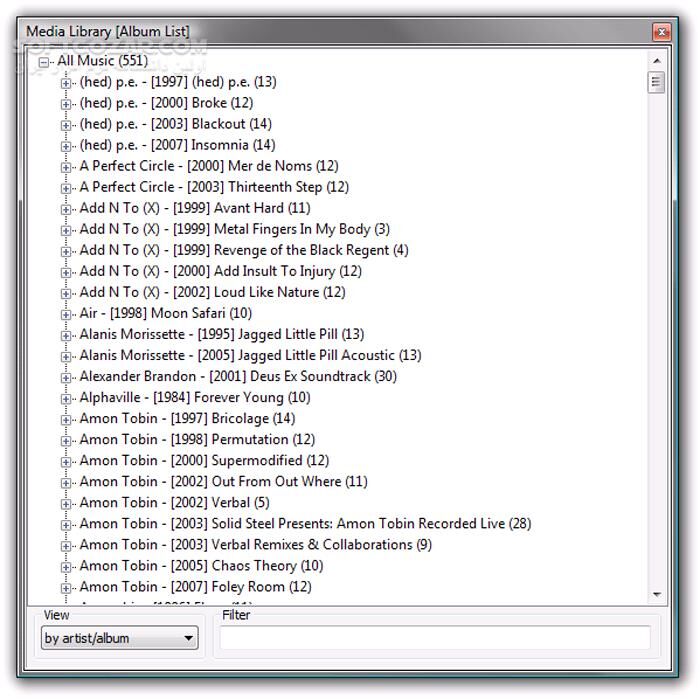Select (hed) p.e. - [2007] Insomnia album
Image resolution: width=700 pixels, height=699 pixels.
coord(178,145)
